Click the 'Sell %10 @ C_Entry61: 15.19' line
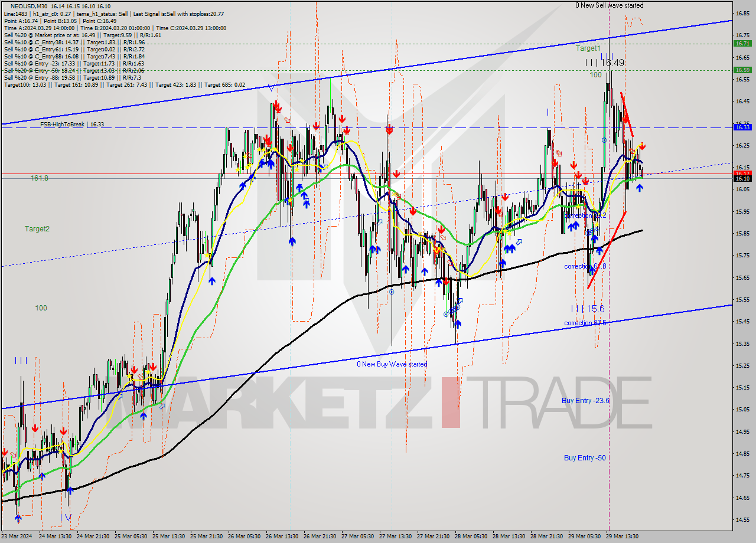This screenshot has width=756, height=543. [74, 49]
